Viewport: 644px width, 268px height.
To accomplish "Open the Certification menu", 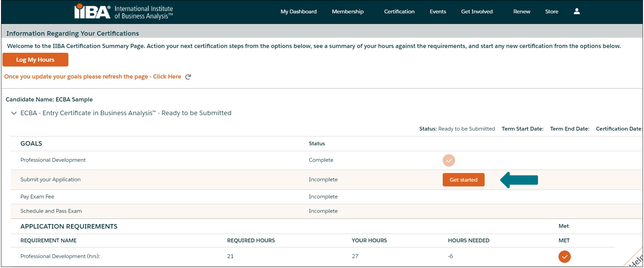I will (399, 12).
